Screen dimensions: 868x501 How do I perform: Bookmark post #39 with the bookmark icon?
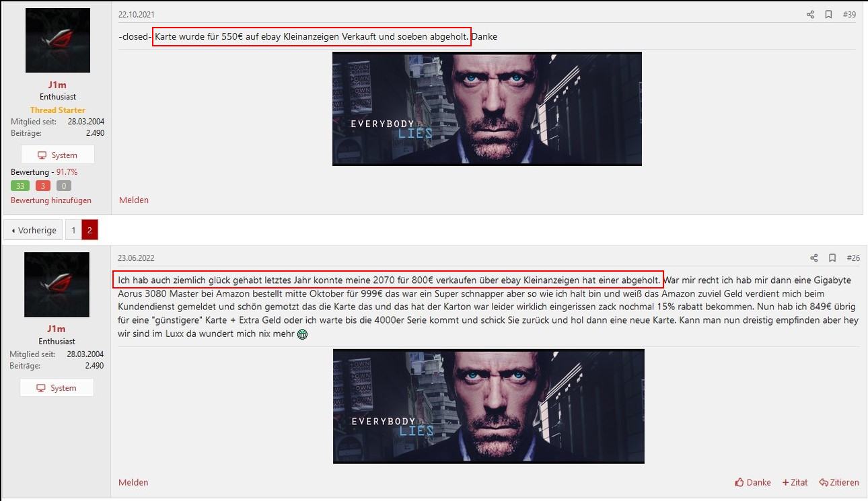tap(829, 14)
